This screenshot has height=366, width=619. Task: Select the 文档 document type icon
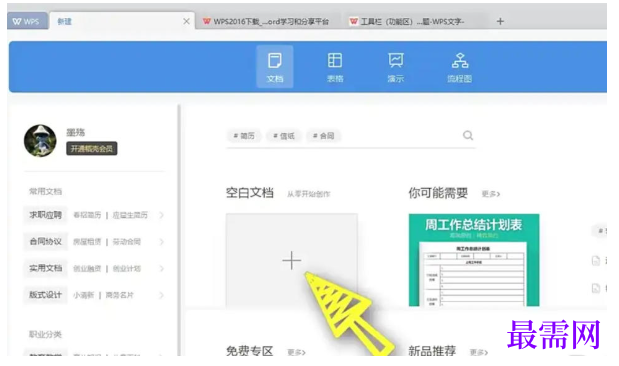click(x=275, y=67)
